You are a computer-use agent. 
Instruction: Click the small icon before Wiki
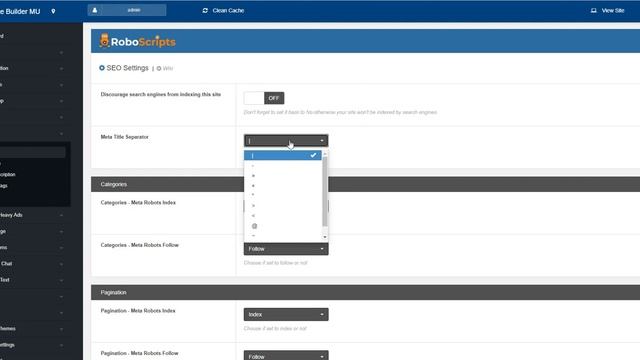(x=159, y=69)
